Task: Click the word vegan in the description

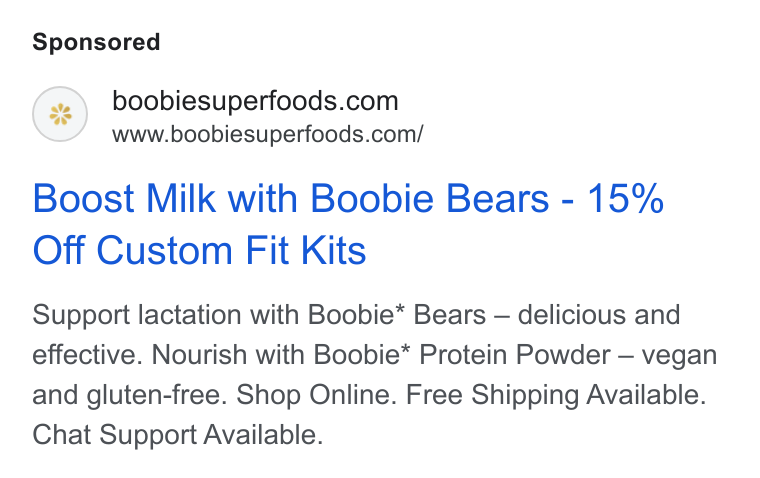Action: tap(680, 357)
